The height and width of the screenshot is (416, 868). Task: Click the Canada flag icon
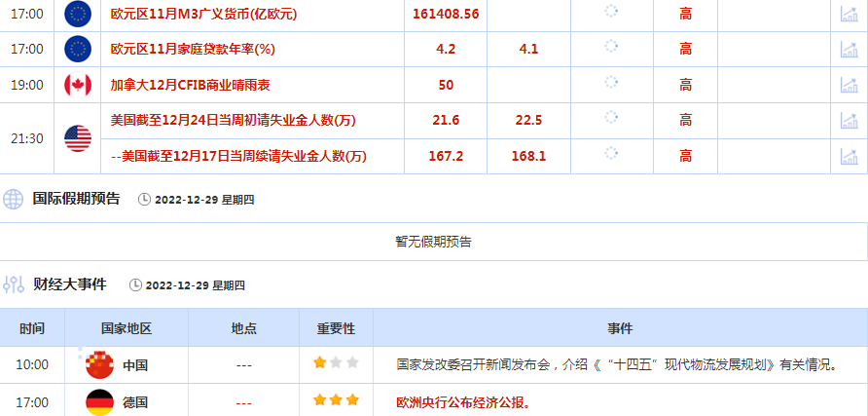point(78,85)
